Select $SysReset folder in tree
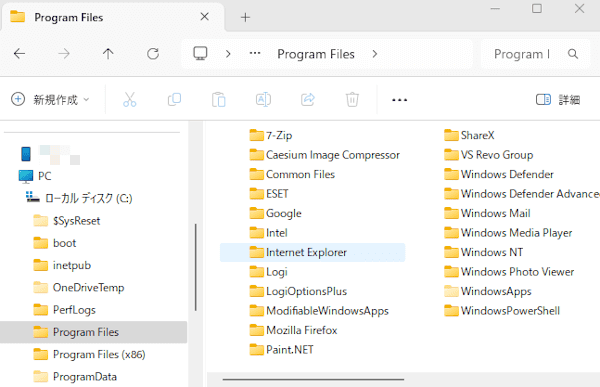Viewport: 600px width, 387px height. tap(67, 221)
